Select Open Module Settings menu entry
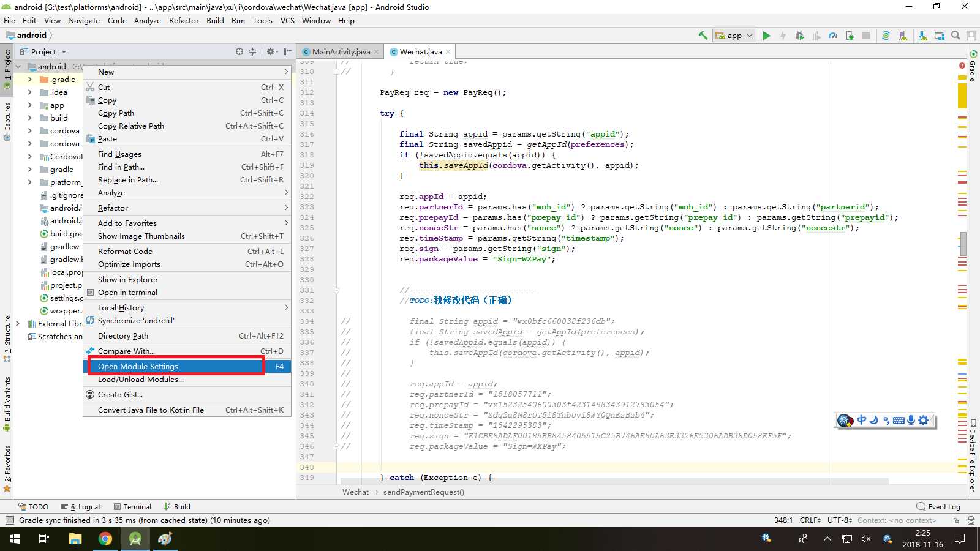 tap(187, 366)
